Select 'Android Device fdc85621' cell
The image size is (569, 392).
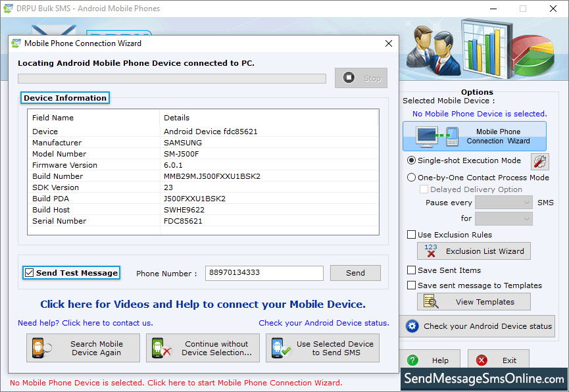(x=210, y=132)
